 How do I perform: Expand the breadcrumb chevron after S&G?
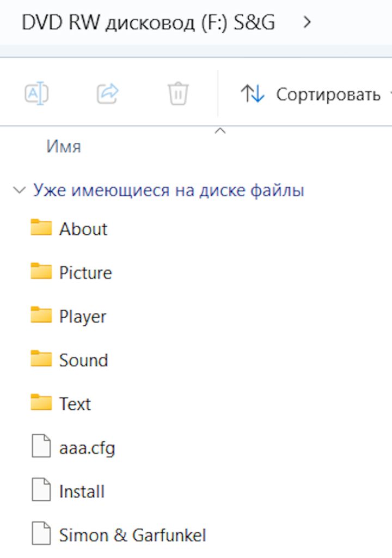pyautogui.click(x=307, y=22)
